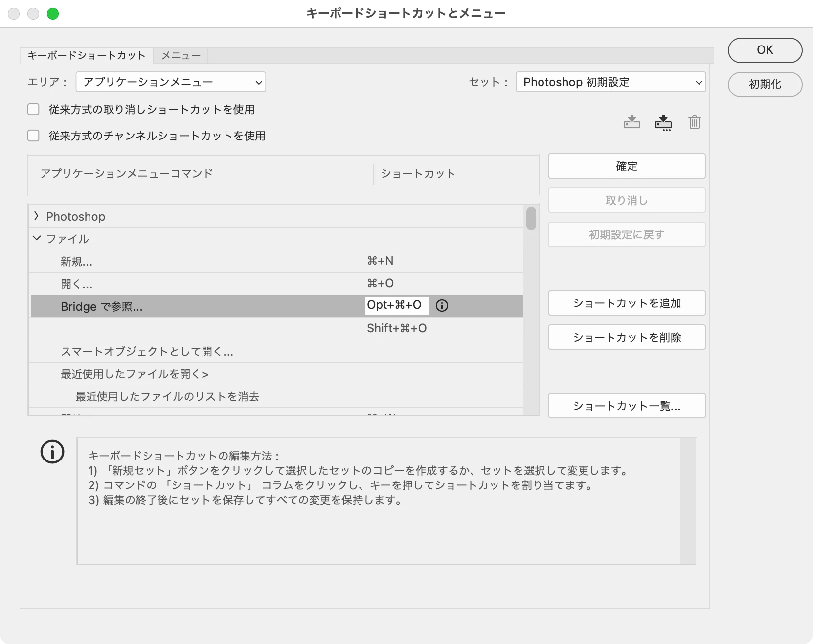
Task: Click the 取り消し button
Action: pyautogui.click(x=627, y=200)
